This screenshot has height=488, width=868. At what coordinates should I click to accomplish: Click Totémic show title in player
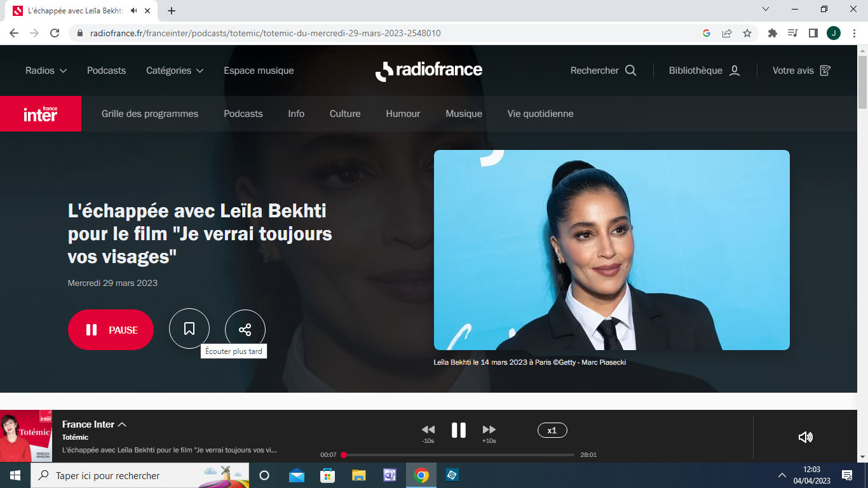75,437
